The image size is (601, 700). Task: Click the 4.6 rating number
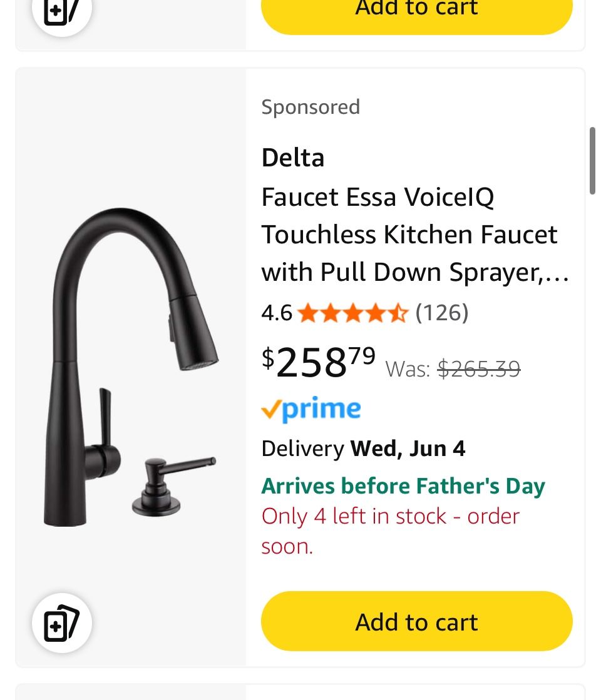276,312
